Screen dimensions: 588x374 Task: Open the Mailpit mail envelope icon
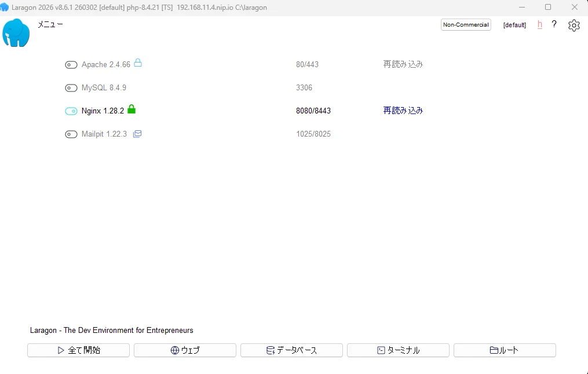click(x=137, y=134)
